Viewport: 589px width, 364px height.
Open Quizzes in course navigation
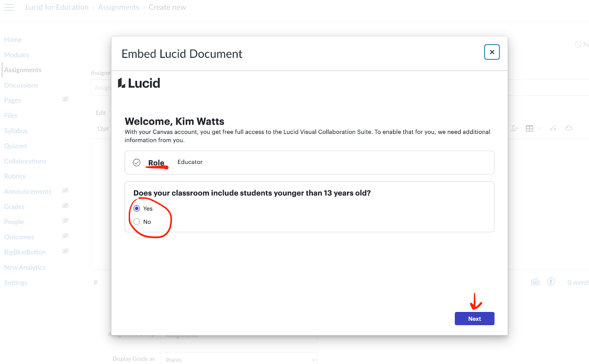pos(15,146)
